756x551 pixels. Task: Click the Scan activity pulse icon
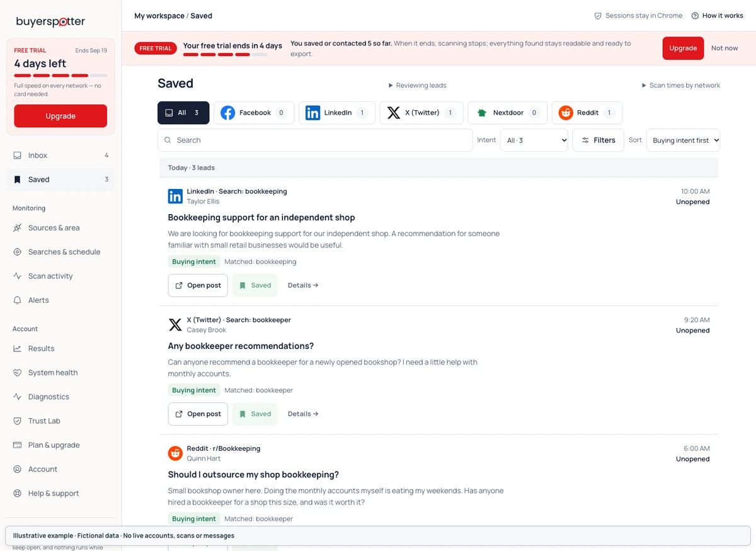point(18,276)
